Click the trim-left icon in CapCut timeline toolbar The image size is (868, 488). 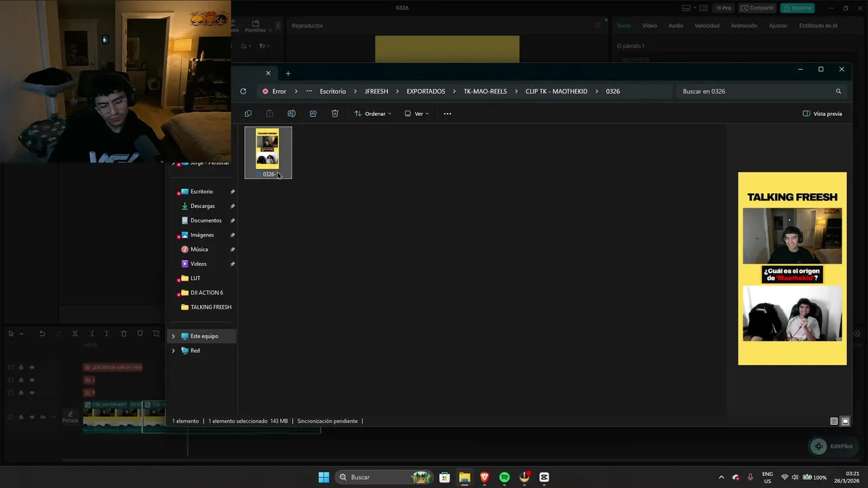(91, 333)
